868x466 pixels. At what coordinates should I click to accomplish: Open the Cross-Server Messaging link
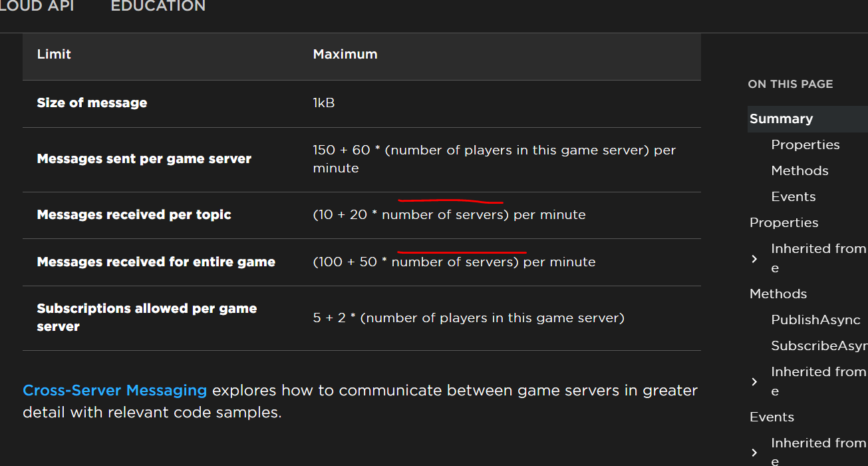(114, 390)
